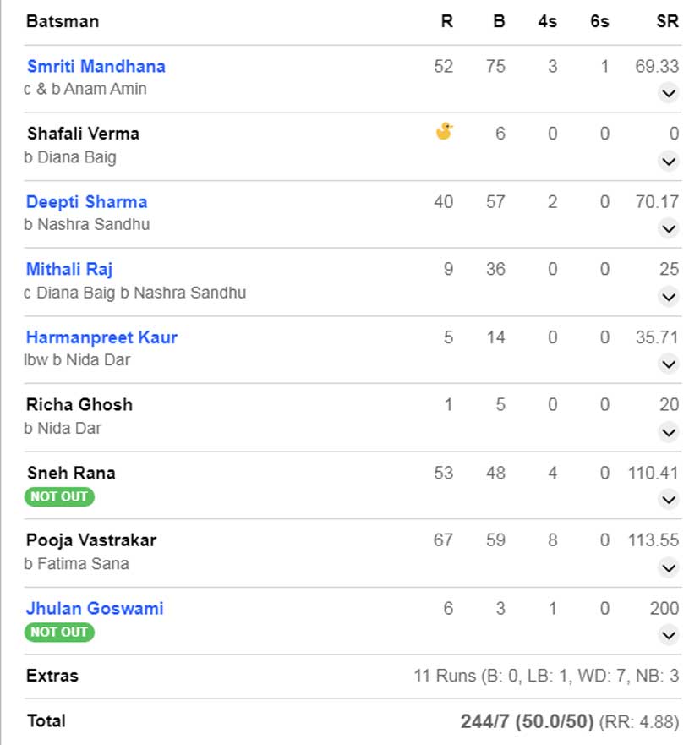Open Mithali Raj's player profile link

point(69,270)
